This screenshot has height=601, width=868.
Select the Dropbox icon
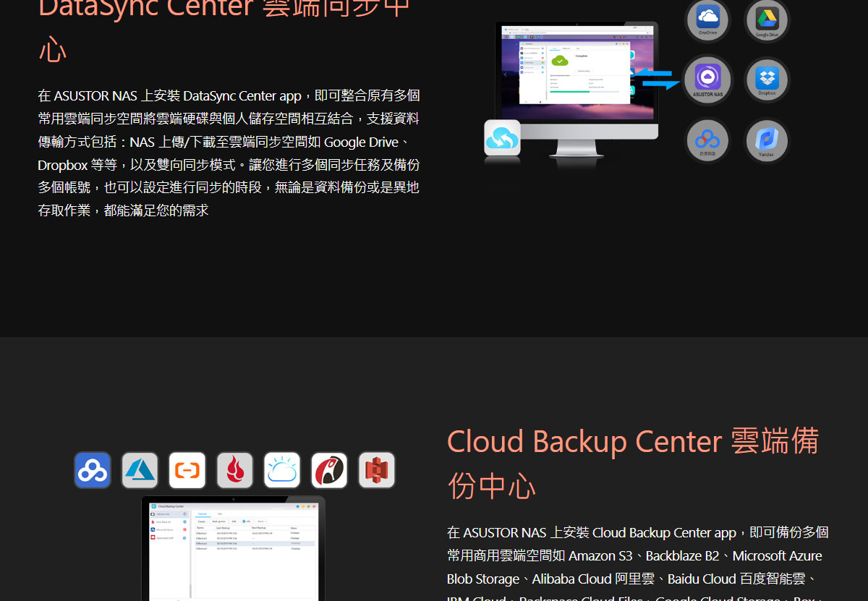coord(767,80)
